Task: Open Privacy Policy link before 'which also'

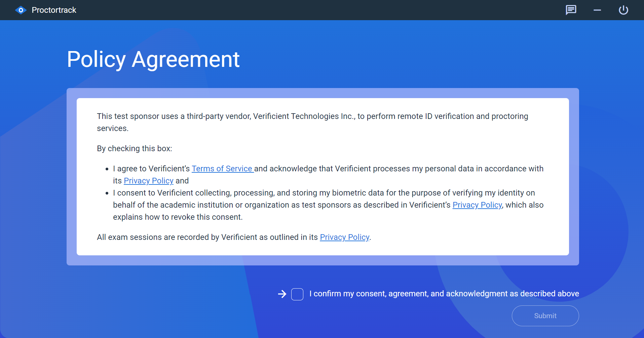Action: click(477, 205)
